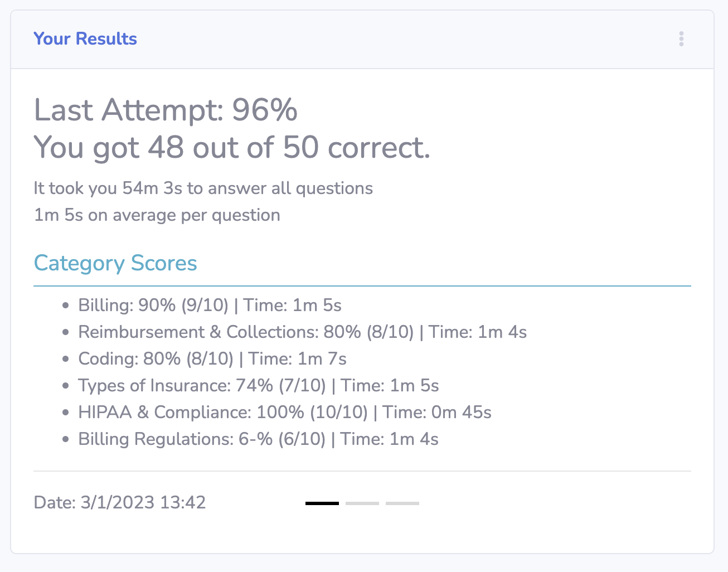Select the first slide indicator bar
728x572 pixels.
tap(322, 503)
